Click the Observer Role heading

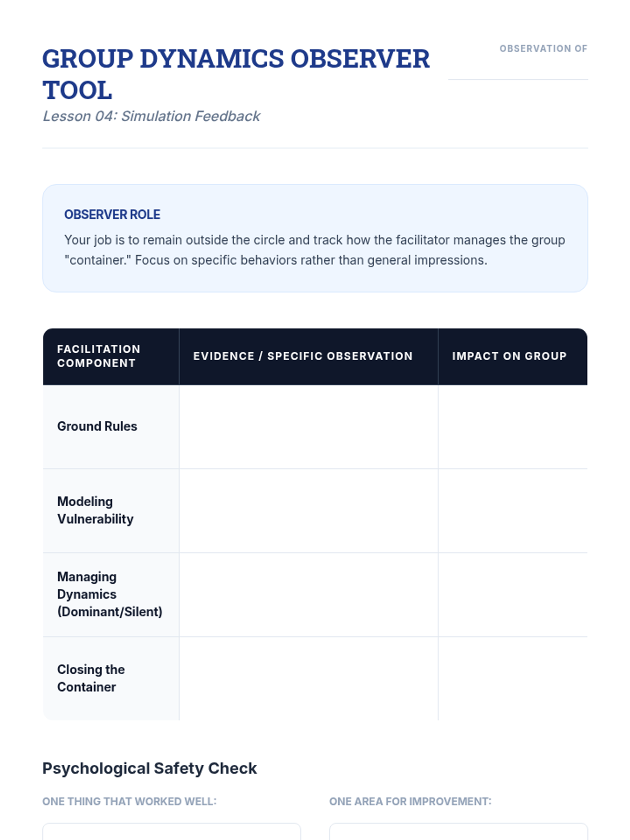click(112, 215)
